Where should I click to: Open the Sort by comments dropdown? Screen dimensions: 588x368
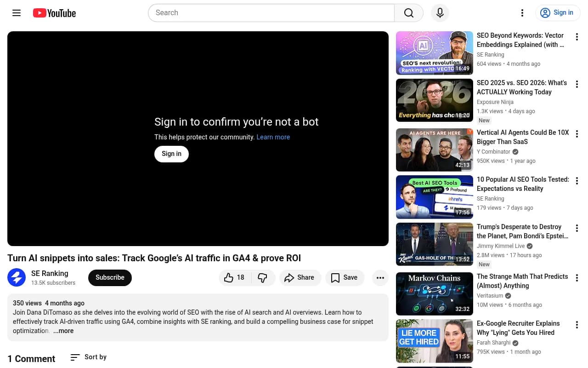tap(89, 357)
